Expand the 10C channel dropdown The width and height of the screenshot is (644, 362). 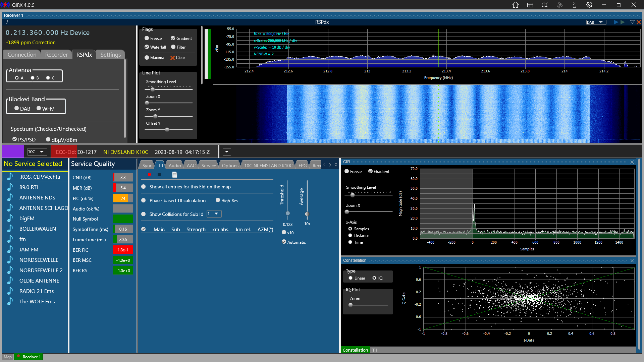click(37, 152)
